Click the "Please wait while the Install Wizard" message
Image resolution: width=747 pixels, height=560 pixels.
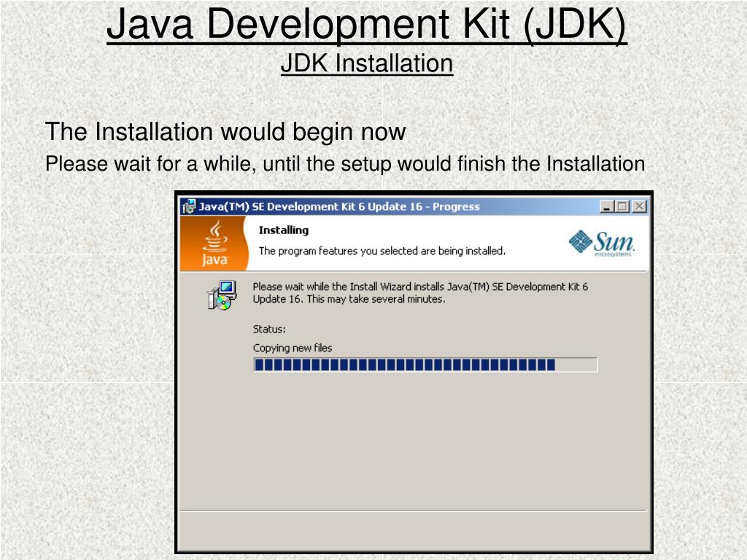coord(420,293)
